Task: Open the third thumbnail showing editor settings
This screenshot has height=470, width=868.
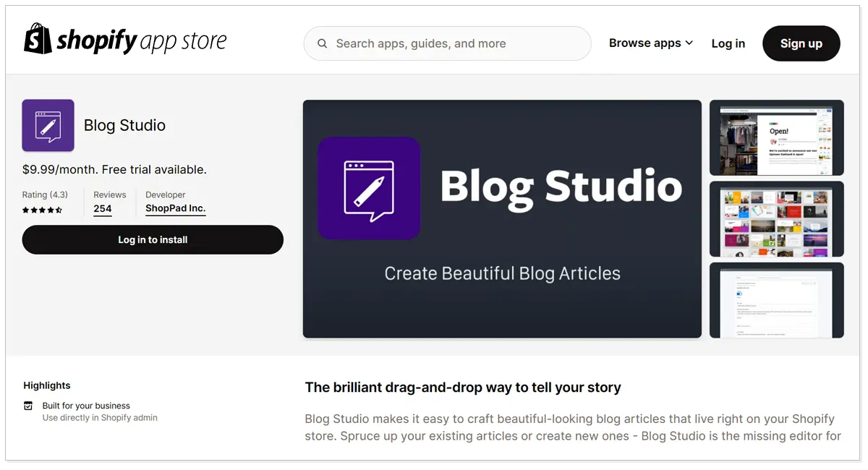Action: (776, 300)
